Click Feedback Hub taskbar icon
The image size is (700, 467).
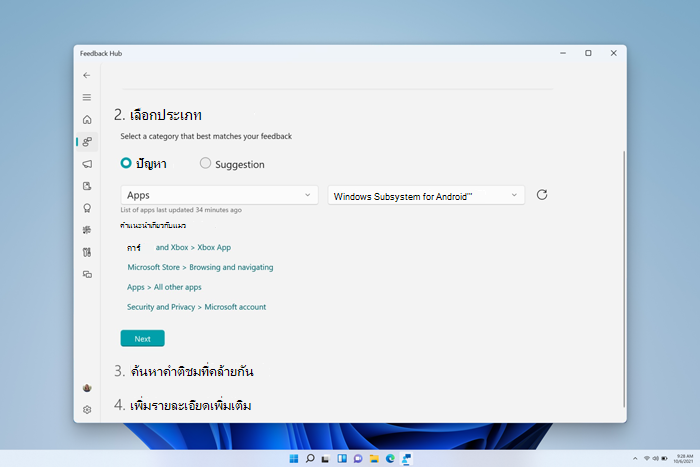(x=406, y=459)
